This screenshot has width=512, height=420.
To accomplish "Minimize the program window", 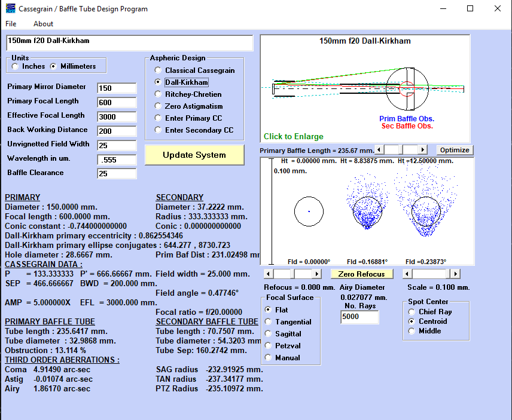I will [443, 8].
